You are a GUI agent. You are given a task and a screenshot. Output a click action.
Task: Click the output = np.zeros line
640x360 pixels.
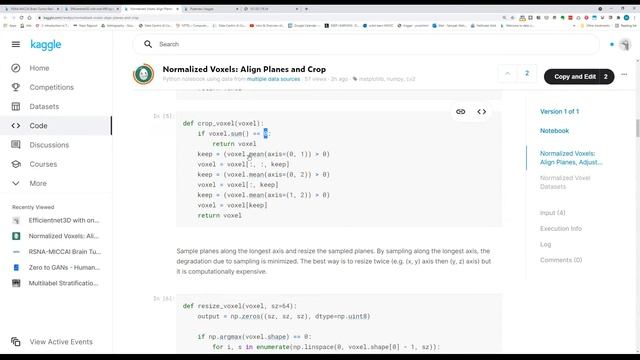(x=284, y=316)
